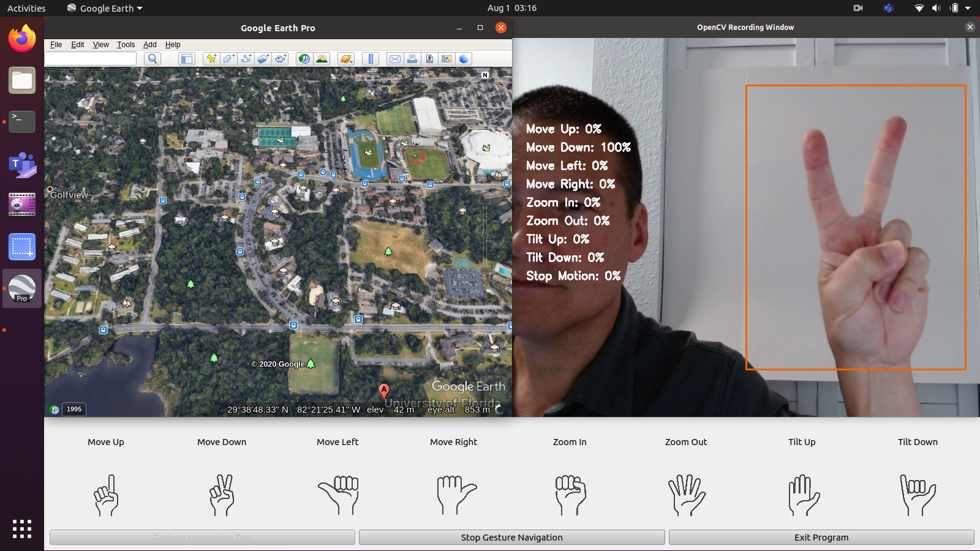The image size is (980, 551).
Task: Open the screenshot tool from the dock
Action: [x=22, y=247]
